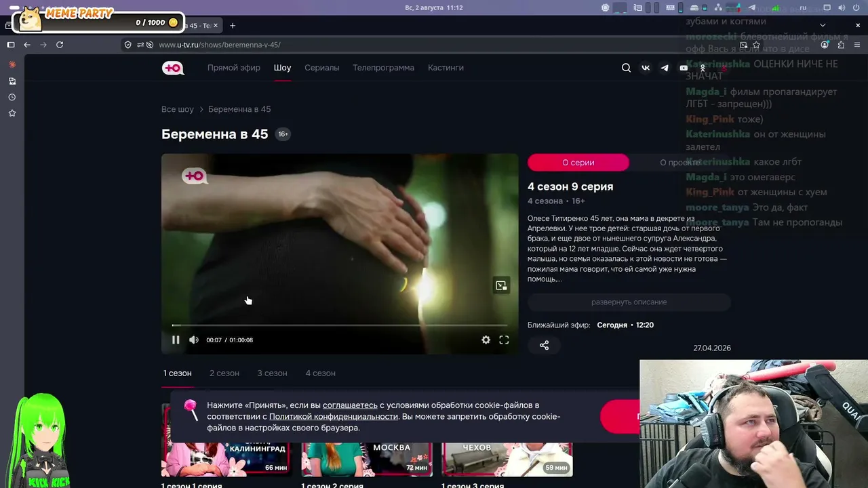The width and height of the screenshot is (868, 488).
Task: Open the synced tabs icon in sidebar
Action: click(x=12, y=81)
